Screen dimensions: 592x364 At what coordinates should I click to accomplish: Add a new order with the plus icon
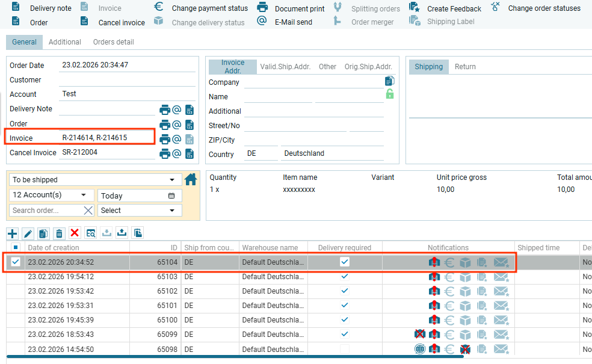[x=12, y=233]
